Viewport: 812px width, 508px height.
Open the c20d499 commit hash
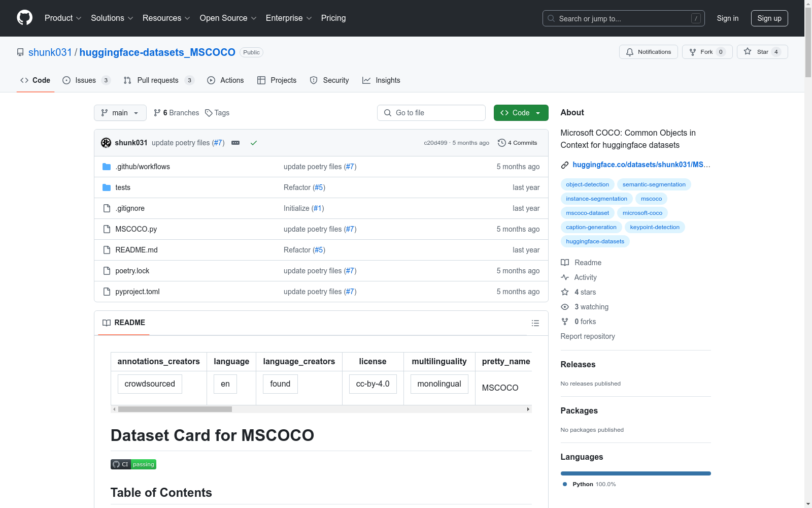pyautogui.click(x=435, y=143)
